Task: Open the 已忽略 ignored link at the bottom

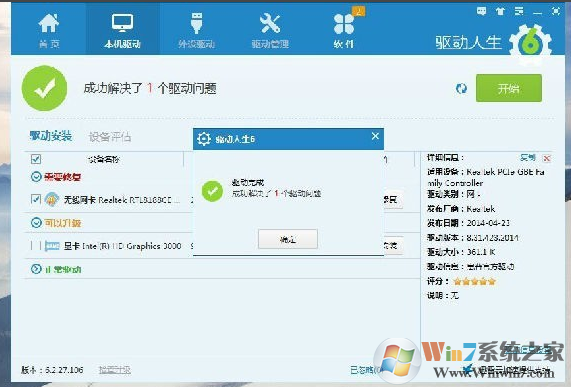Action: click(365, 370)
